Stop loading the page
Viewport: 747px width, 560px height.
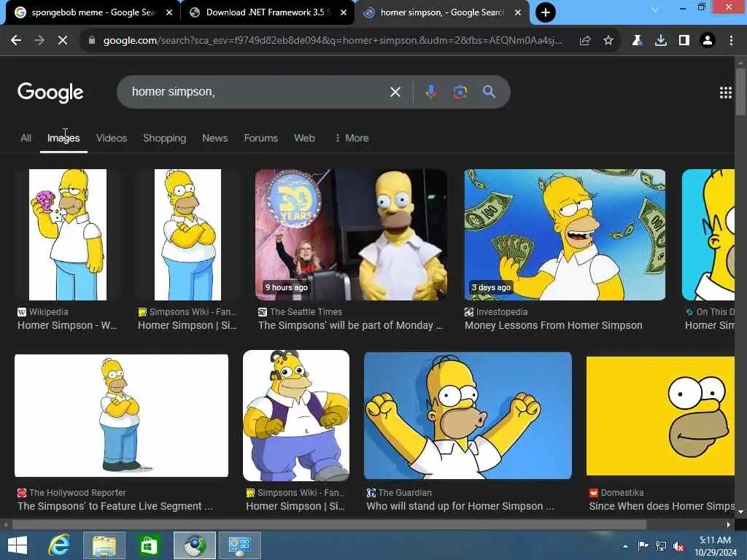[x=63, y=41]
